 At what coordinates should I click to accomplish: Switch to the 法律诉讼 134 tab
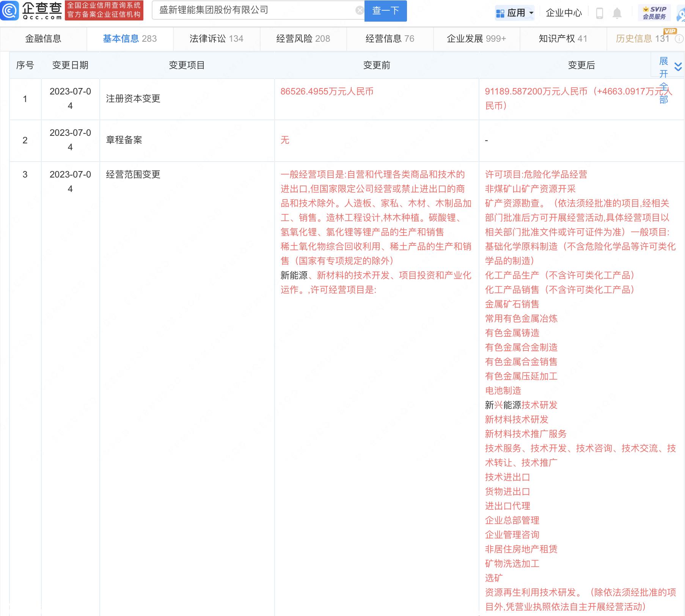pyautogui.click(x=217, y=39)
